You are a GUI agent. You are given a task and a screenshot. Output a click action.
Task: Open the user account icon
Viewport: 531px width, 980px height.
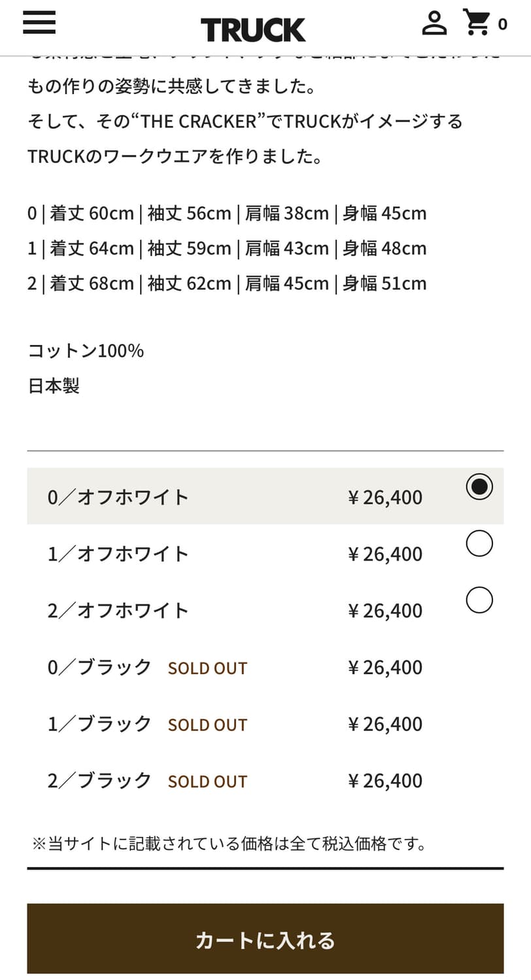tap(434, 24)
